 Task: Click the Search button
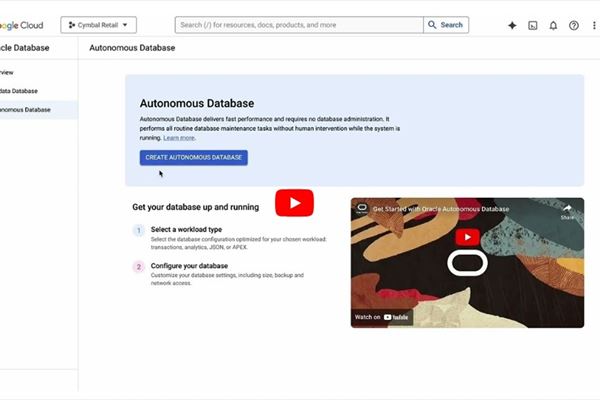click(446, 25)
